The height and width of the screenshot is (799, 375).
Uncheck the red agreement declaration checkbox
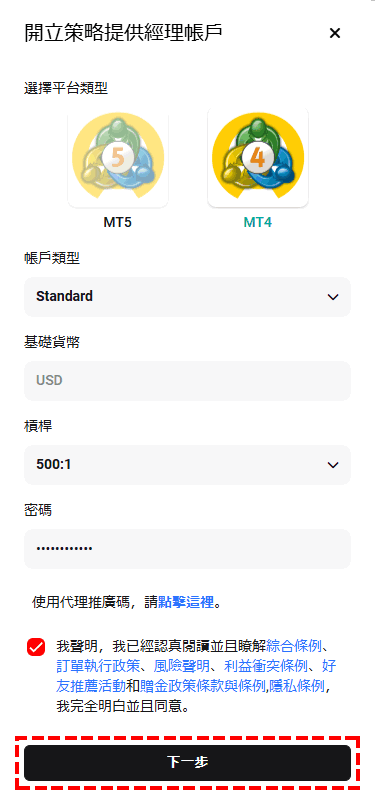click(x=36, y=647)
